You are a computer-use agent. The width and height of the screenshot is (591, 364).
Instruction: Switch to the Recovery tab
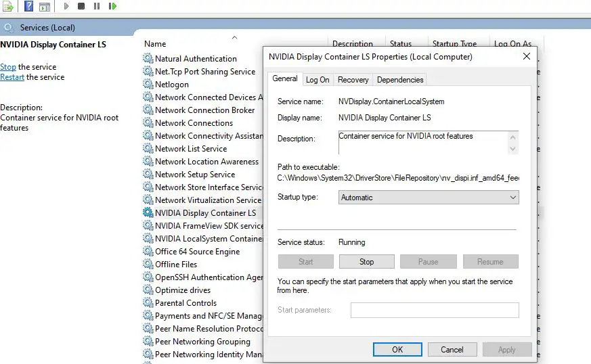[353, 80]
